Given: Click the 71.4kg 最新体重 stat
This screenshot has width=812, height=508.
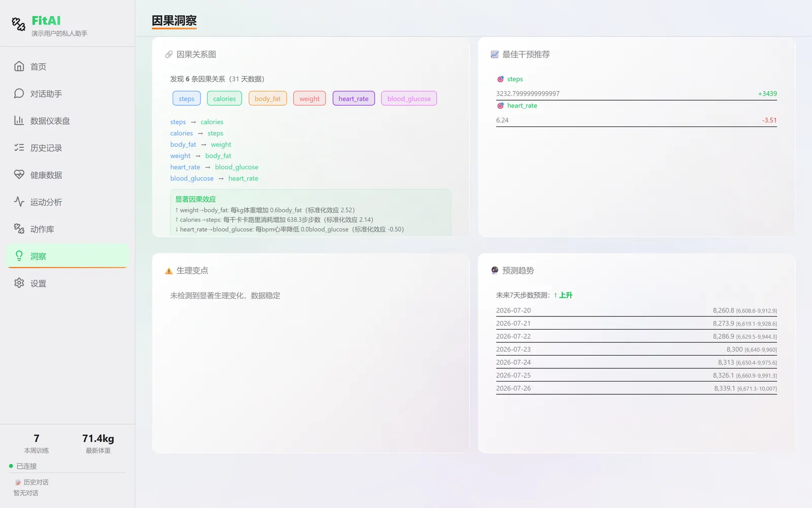Looking at the screenshot, I should click(x=98, y=443).
